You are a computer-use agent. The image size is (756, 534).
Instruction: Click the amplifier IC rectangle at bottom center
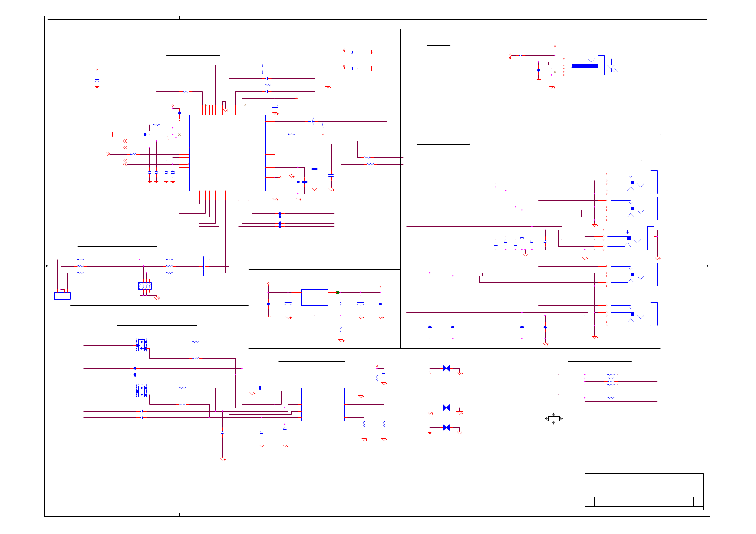point(323,404)
